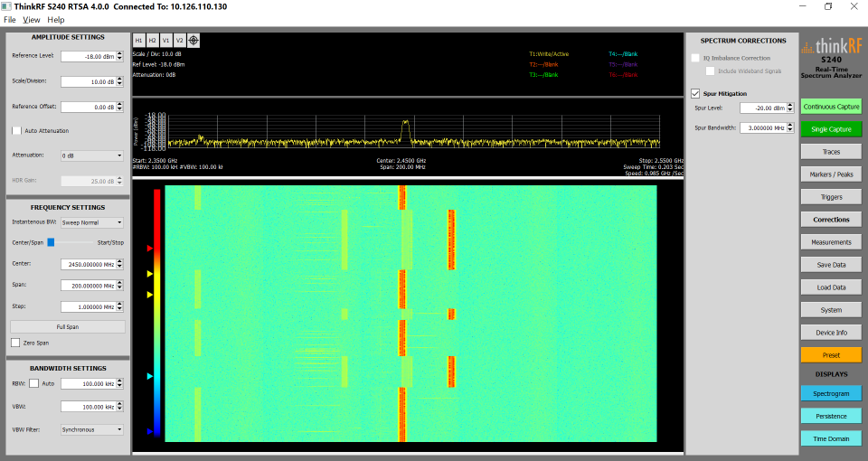Start Continuous Capture
868x461 pixels.
831,107
